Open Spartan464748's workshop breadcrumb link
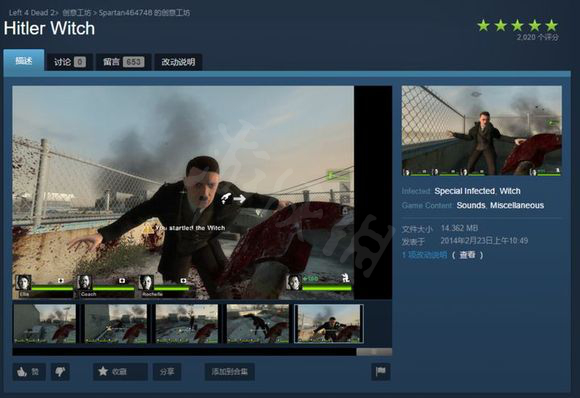 tap(144, 13)
